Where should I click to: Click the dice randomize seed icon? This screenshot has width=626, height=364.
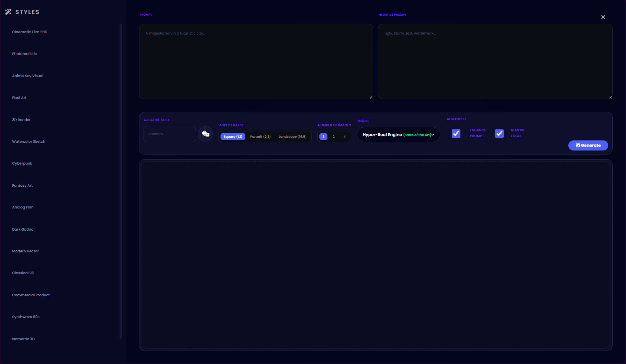(205, 134)
